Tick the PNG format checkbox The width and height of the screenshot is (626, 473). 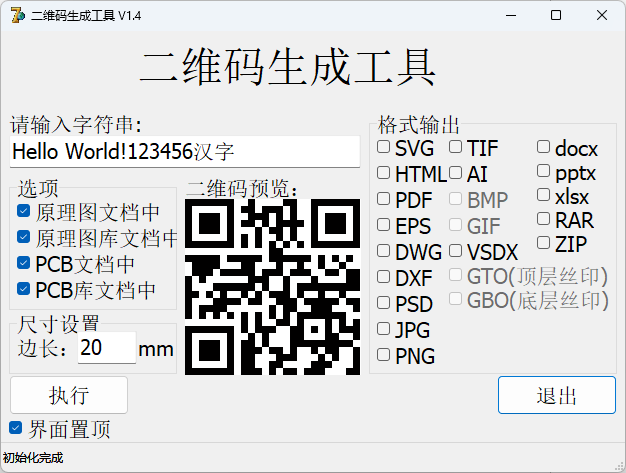pos(383,355)
